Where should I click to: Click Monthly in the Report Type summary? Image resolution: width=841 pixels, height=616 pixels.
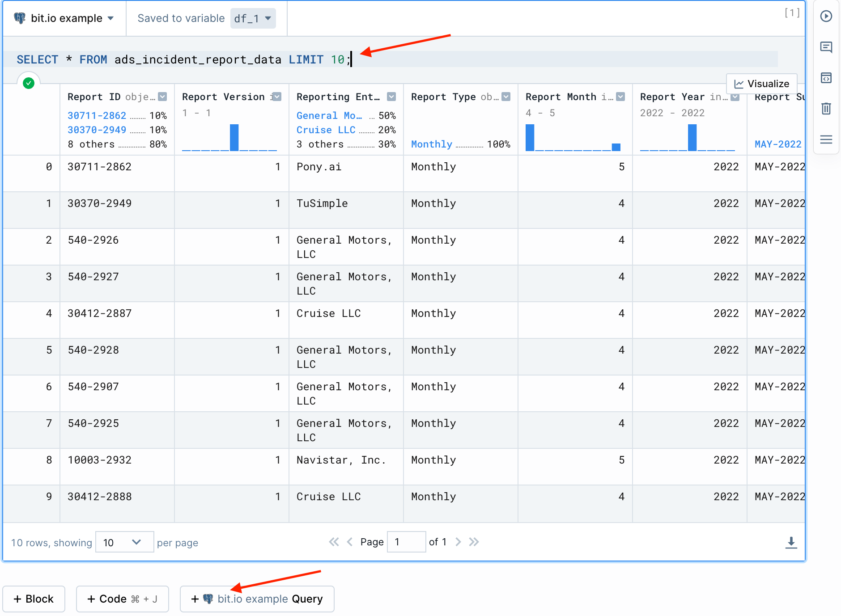pyautogui.click(x=432, y=144)
